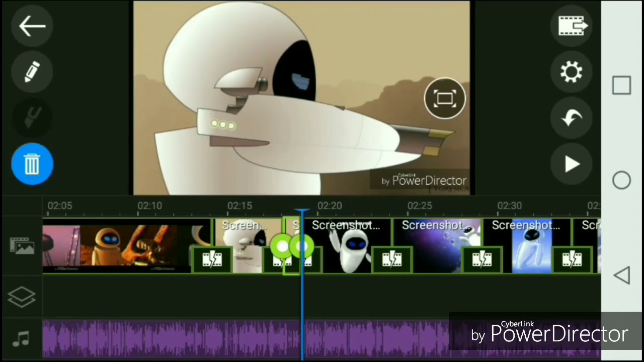The width and height of the screenshot is (644, 362).
Task: Select Screenshot clip with purple space background
Action: [437, 245]
